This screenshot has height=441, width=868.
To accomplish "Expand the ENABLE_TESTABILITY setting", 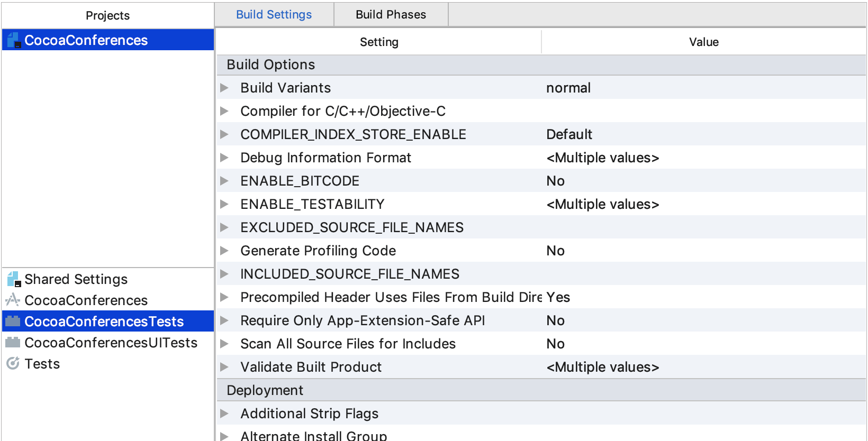I will (x=224, y=204).
